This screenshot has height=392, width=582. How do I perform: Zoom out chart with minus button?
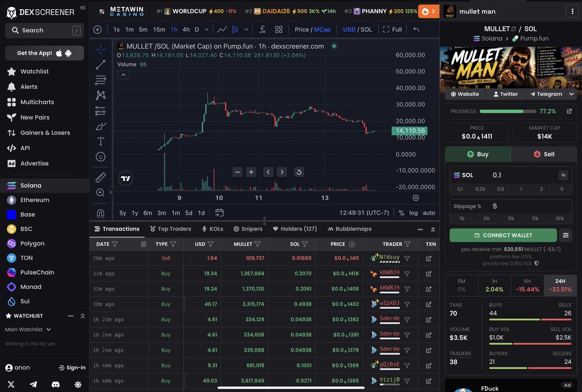click(x=238, y=172)
